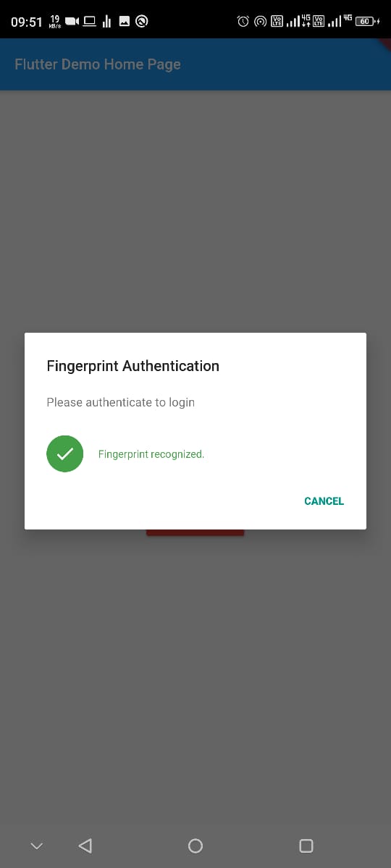Tap the Flutter Demo Home Page title
The height and width of the screenshot is (868, 391).
(98, 64)
